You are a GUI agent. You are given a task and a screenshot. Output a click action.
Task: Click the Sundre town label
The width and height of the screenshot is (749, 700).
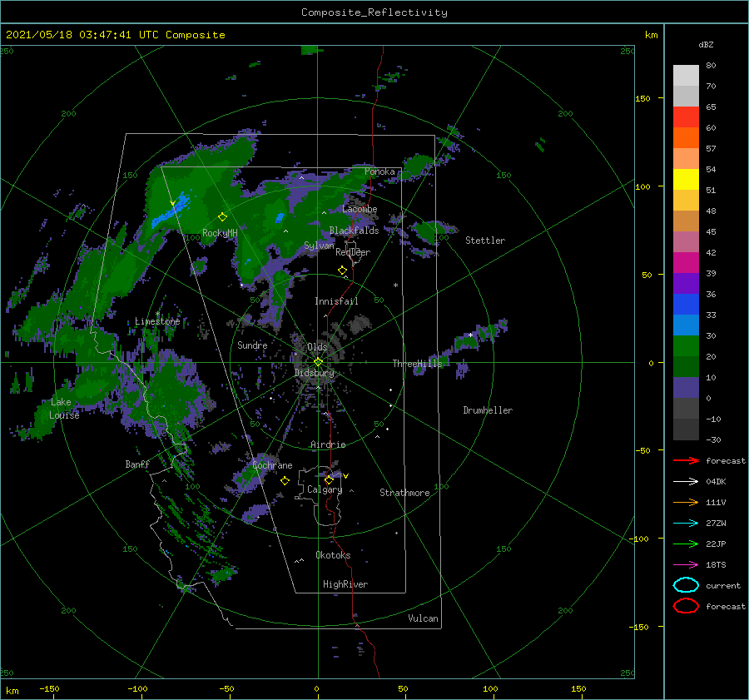(252, 345)
